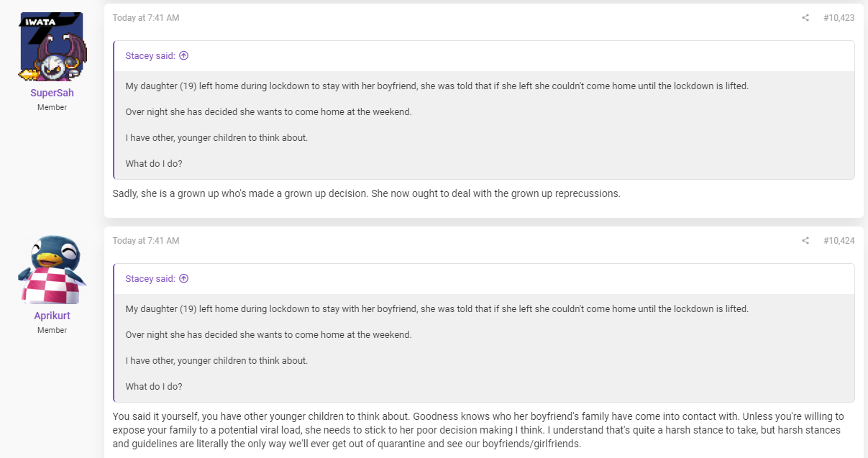Click share icon on post #10,424
Screen dimensions: 868x458
pos(805,241)
